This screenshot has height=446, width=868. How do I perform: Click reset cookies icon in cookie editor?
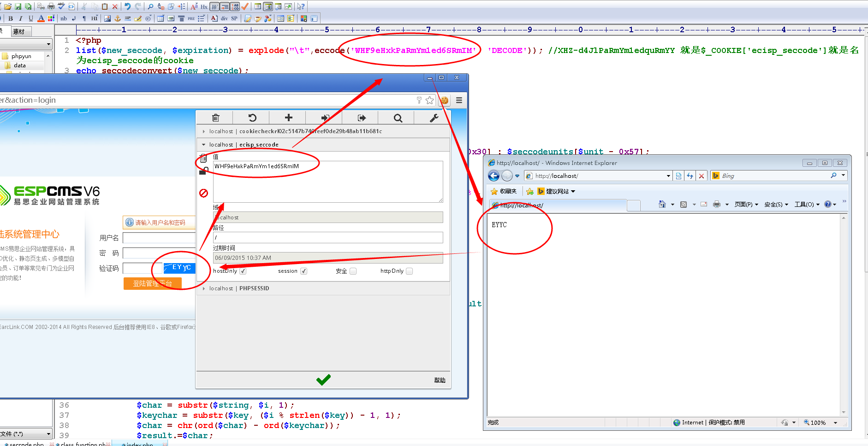pyautogui.click(x=252, y=118)
